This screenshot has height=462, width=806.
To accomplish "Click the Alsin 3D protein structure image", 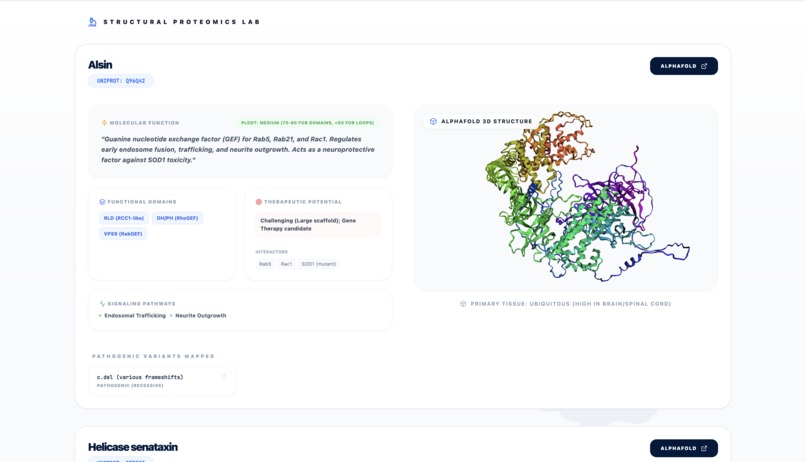I will pyautogui.click(x=586, y=197).
